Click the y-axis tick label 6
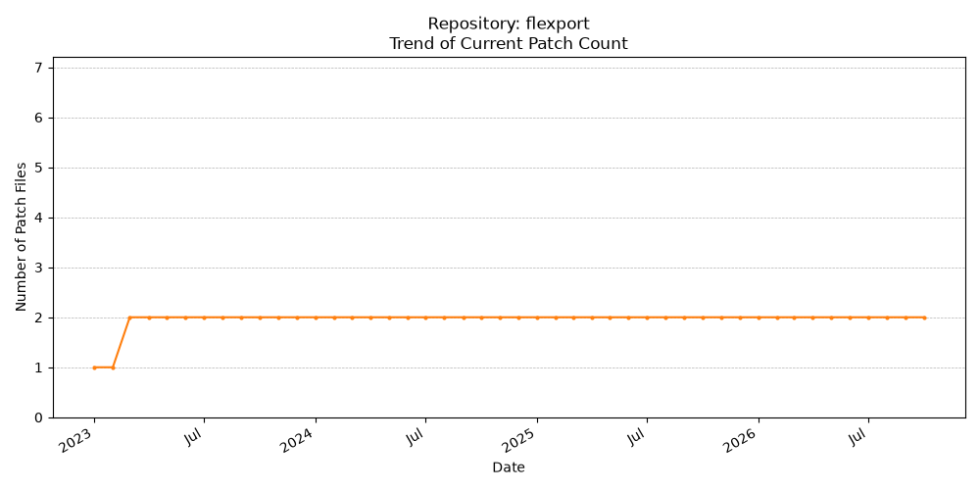This screenshot has width=980, height=490. point(38,118)
